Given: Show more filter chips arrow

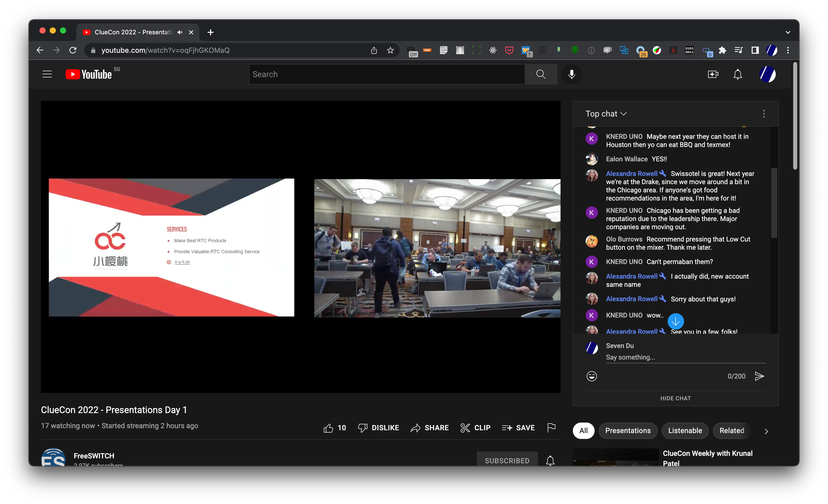Looking at the screenshot, I should [766, 431].
